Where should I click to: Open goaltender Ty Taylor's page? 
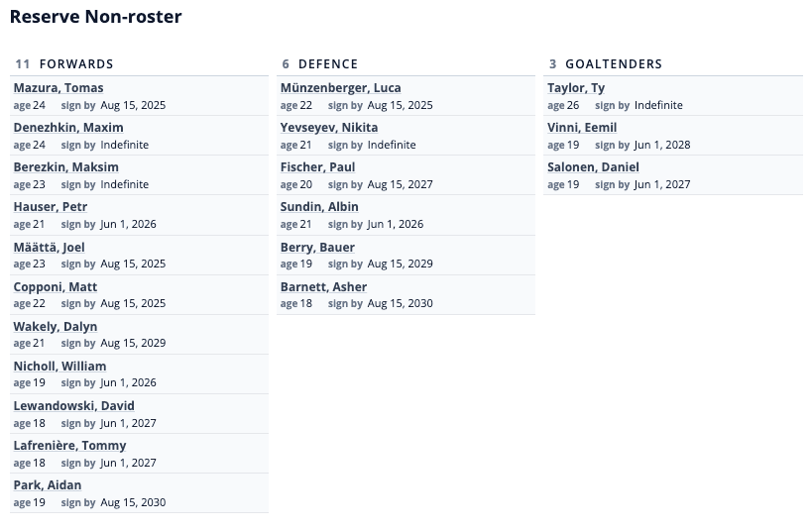576,88
